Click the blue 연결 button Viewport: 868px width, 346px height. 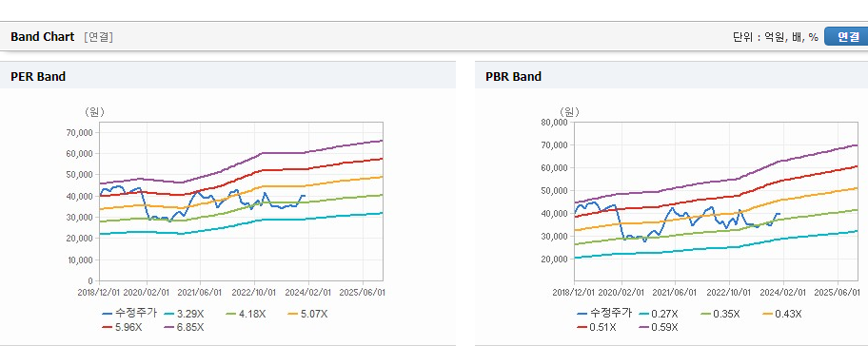coord(846,36)
